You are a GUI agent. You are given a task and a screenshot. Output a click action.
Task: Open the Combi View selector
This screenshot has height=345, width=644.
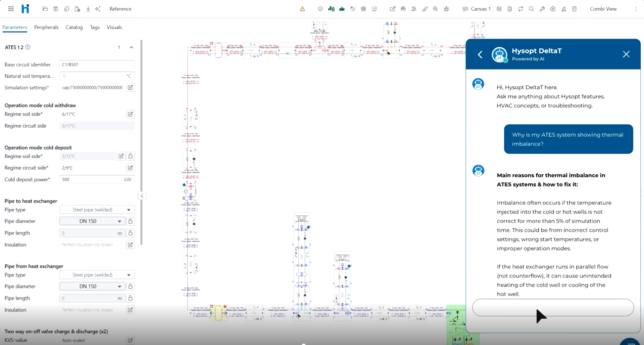[x=603, y=9]
